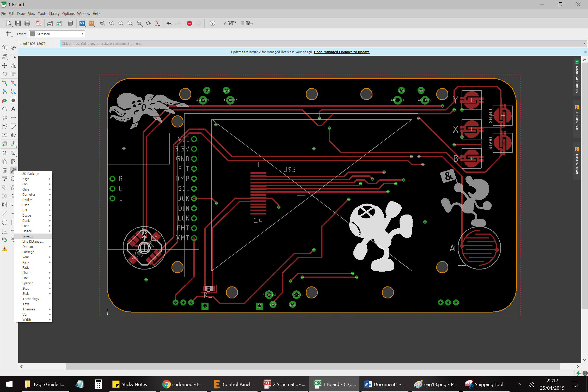Open the File menu
Screen dimensions: 588x392
click(4, 14)
